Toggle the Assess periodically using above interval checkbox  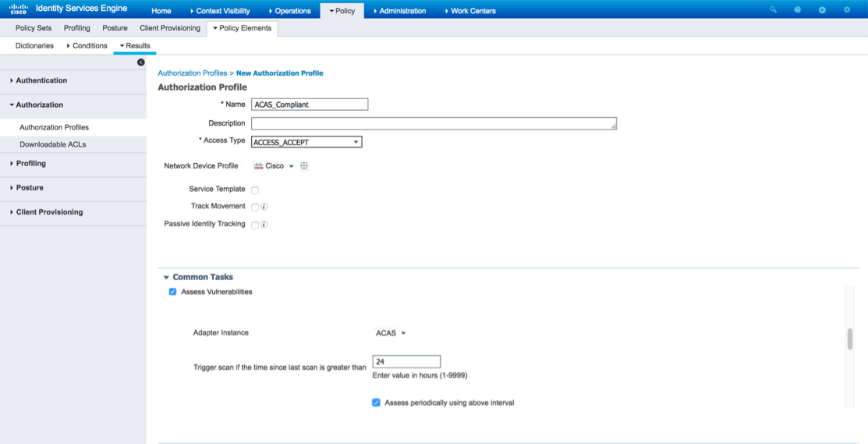point(377,403)
